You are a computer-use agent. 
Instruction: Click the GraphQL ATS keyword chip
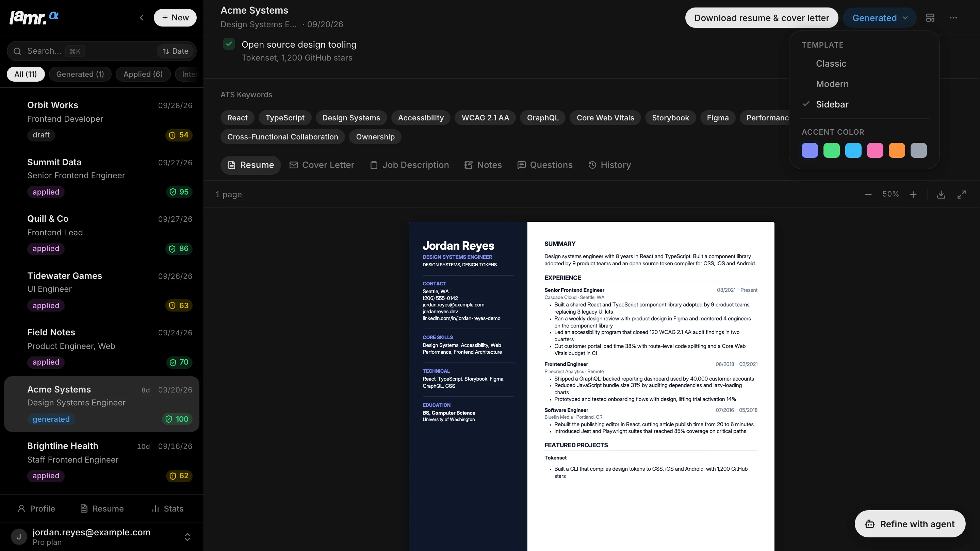tap(543, 118)
